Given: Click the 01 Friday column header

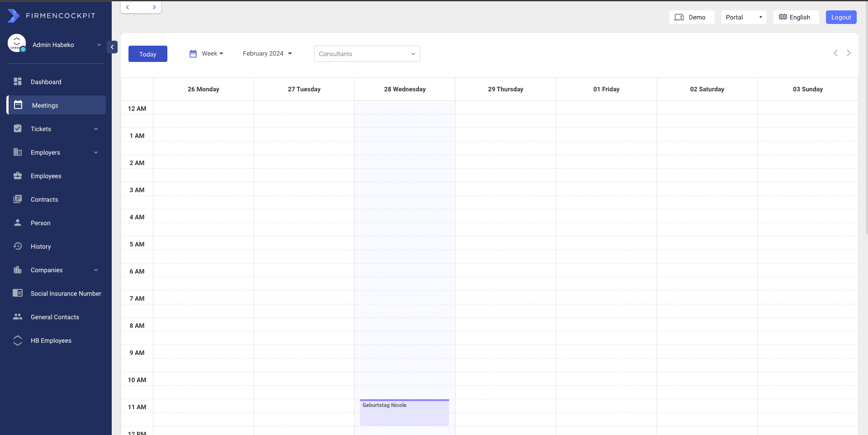Looking at the screenshot, I should [607, 89].
